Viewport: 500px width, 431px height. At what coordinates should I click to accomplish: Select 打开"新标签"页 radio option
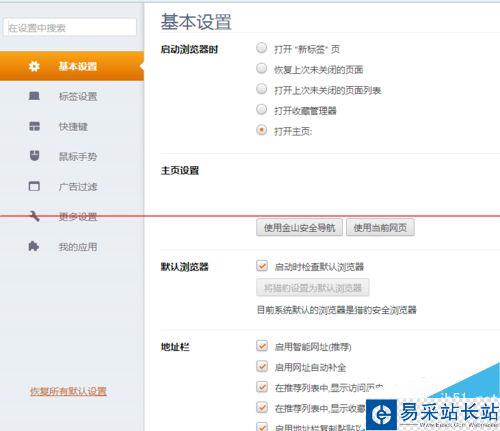pos(262,48)
